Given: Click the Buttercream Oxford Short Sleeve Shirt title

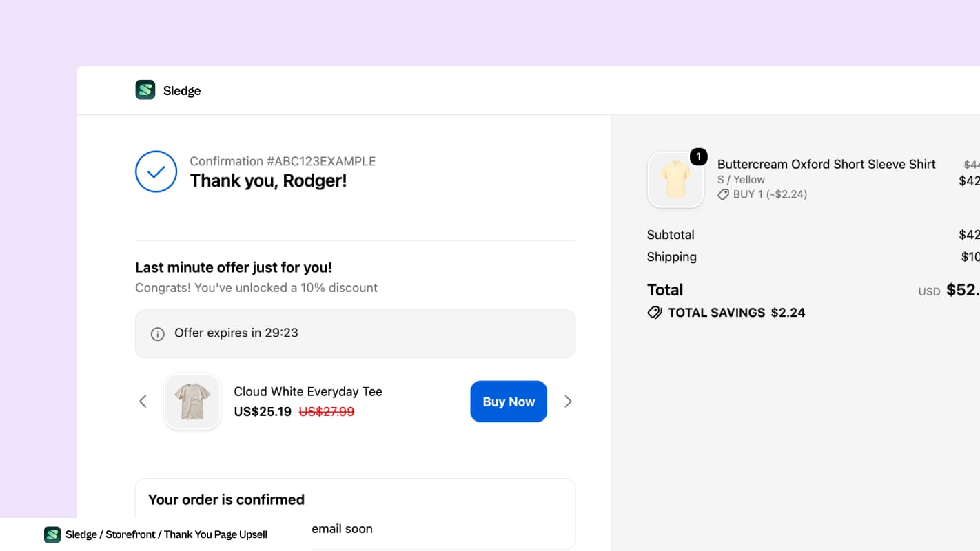Looking at the screenshot, I should (x=826, y=164).
